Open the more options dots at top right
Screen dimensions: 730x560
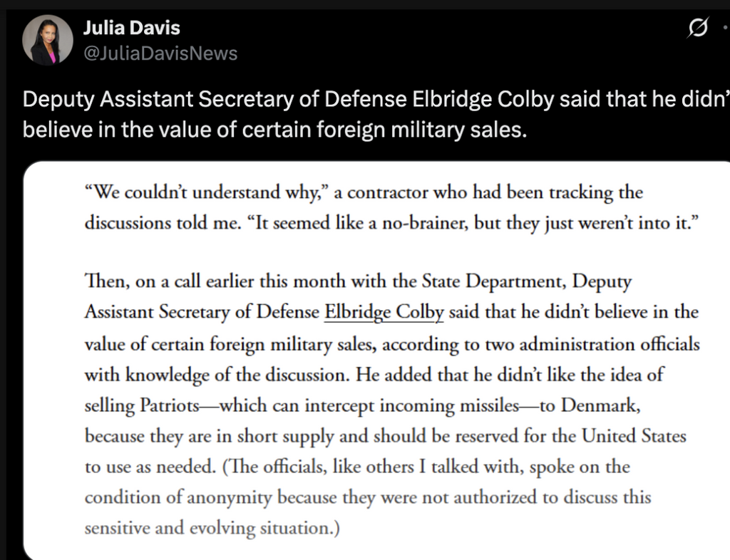(726, 28)
